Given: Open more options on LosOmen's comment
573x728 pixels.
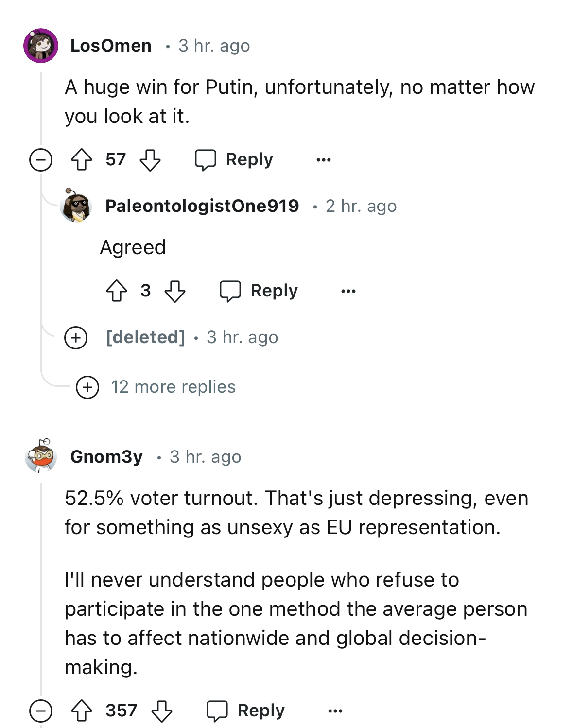Looking at the screenshot, I should pyautogui.click(x=324, y=160).
